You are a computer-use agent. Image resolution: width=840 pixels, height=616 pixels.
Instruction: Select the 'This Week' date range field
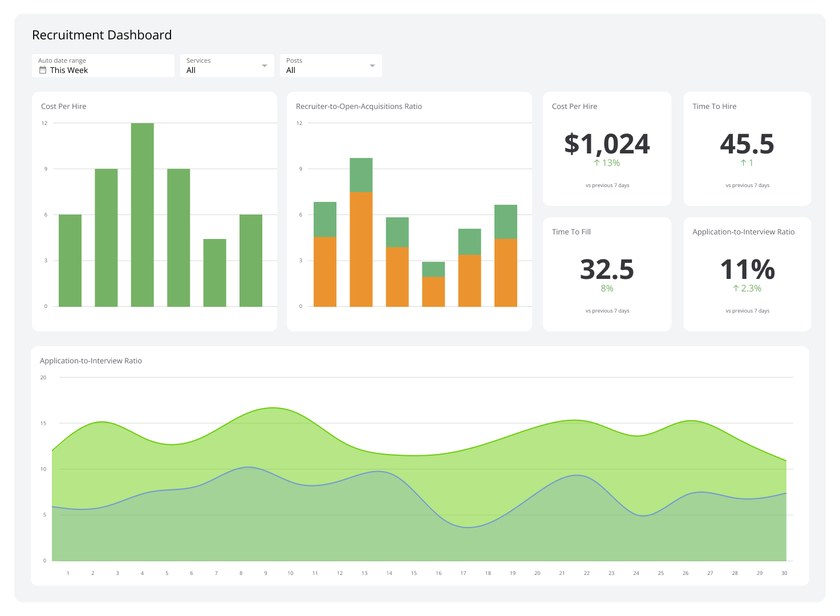coord(68,70)
